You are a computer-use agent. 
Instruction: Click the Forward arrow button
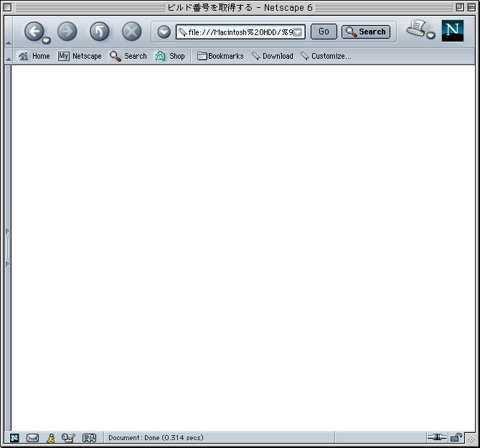(67, 32)
